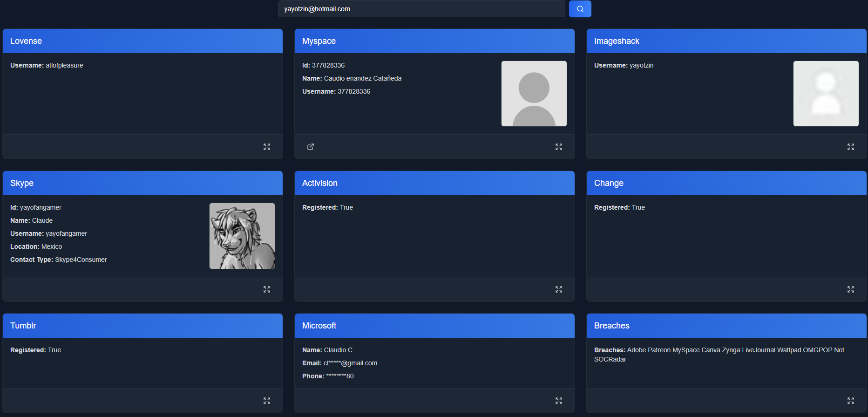Click the Skype card header

pyautogui.click(x=142, y=183)
